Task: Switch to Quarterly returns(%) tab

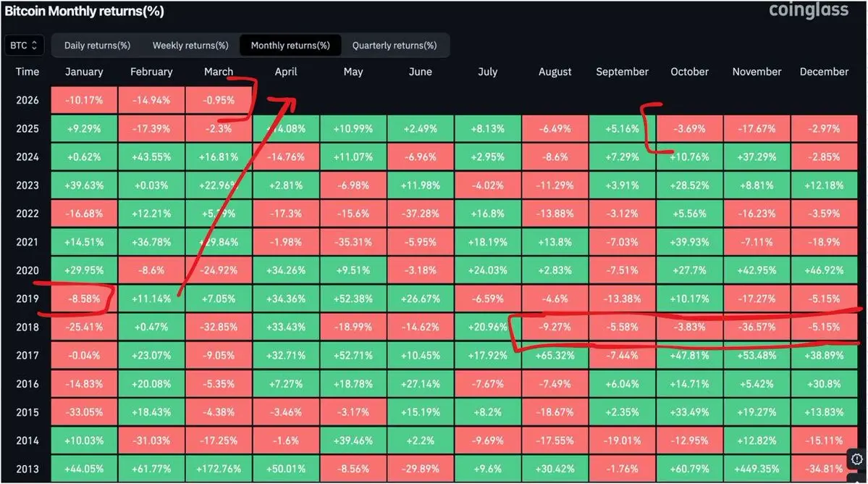Action: pos(394,46)
